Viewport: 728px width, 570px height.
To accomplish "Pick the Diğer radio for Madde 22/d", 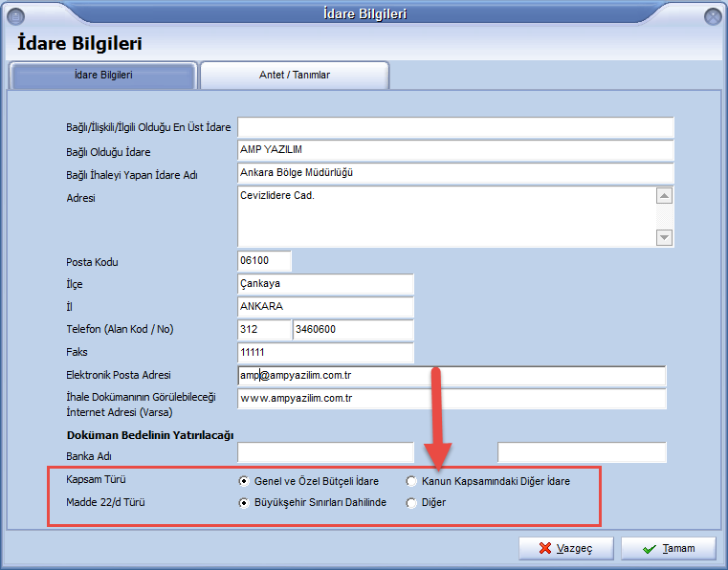I will point(412,502).
